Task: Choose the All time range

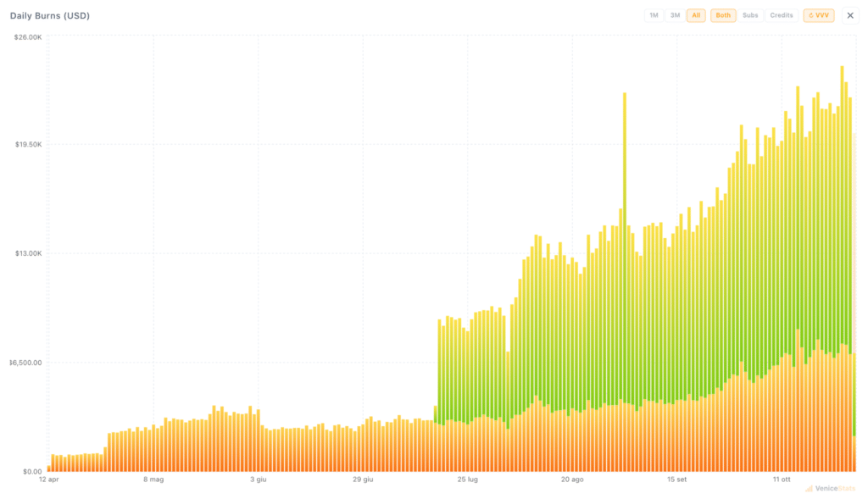Action: coord(696,15)
